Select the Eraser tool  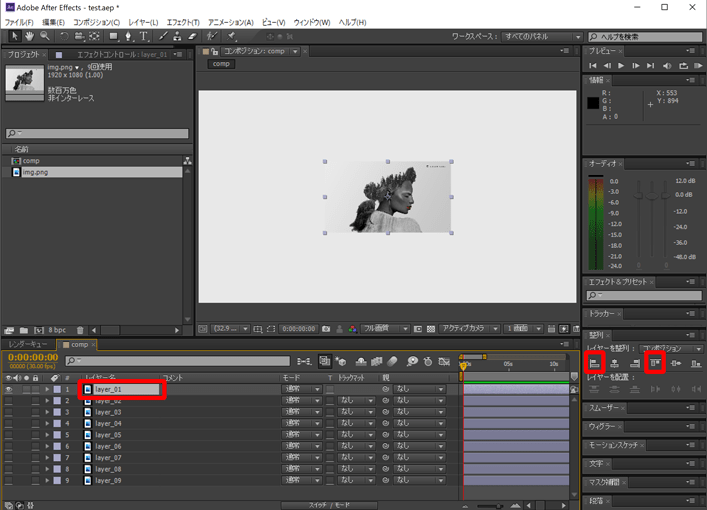[192, 36]
